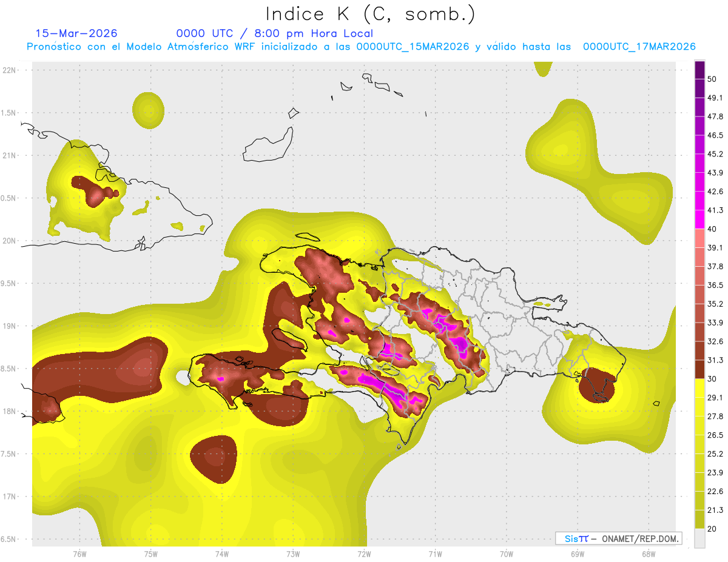Image resolution: width=728 pixels, height=562 pixels.
Task: Pick the light grey legend band below 20
Action: click(699, 538)
